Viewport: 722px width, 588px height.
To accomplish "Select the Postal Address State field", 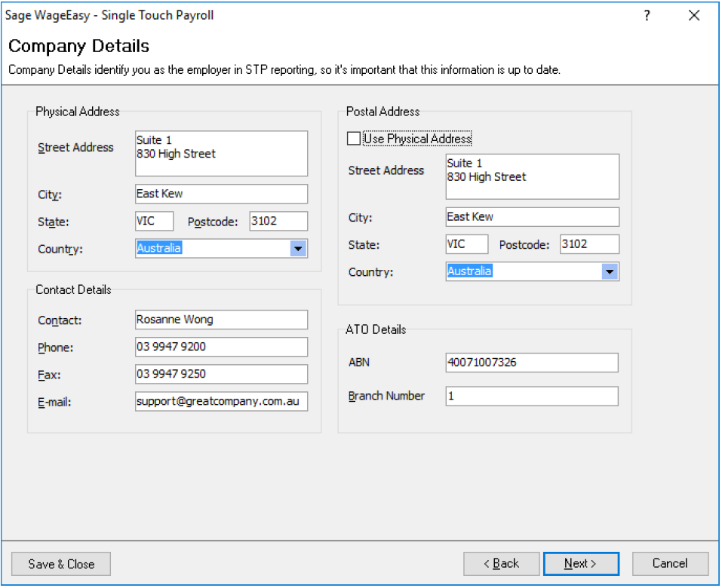I will pyautogui.click(x=467, y=243).
